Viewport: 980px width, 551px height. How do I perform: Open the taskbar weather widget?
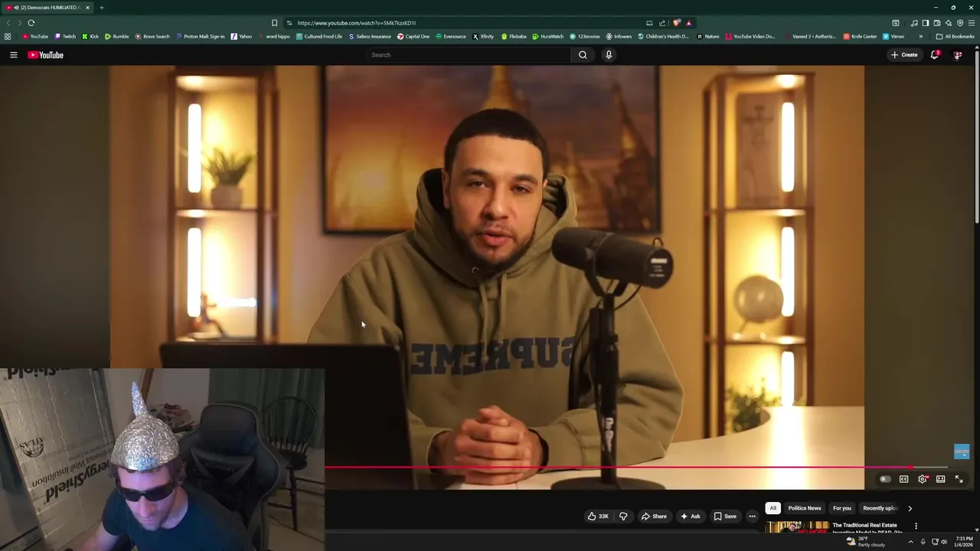(x=865, y=542)
